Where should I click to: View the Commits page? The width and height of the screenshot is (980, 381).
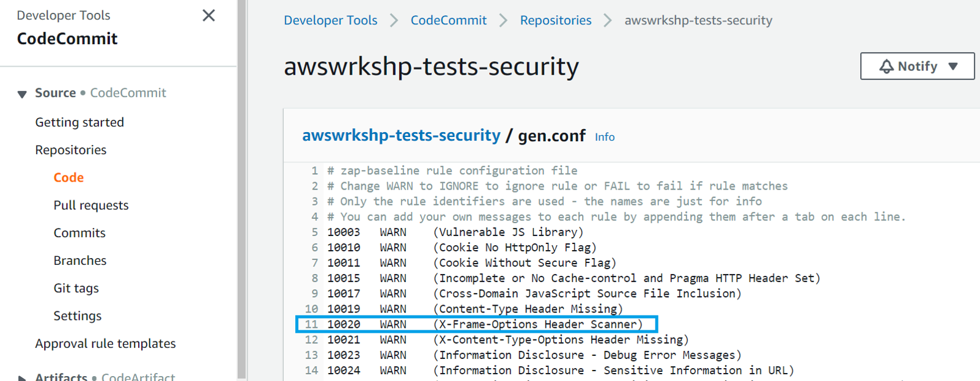click(x=79, y=233)
